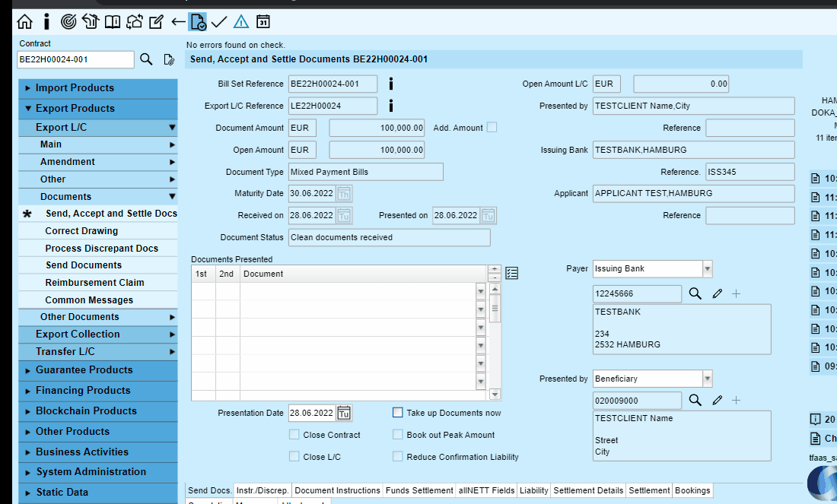Click the highlighted document check icon
Viewport: 837px width, 504px height.
click(x=198, y=22)
